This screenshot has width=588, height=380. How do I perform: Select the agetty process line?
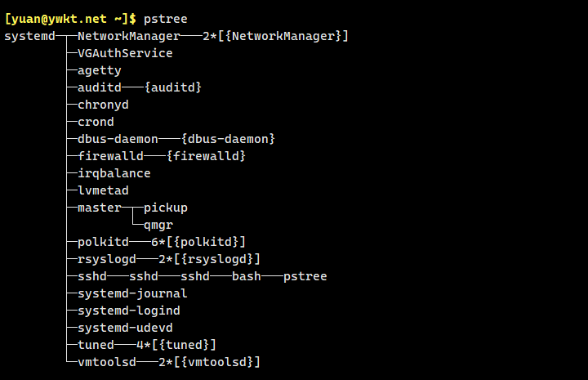point(100,70)
